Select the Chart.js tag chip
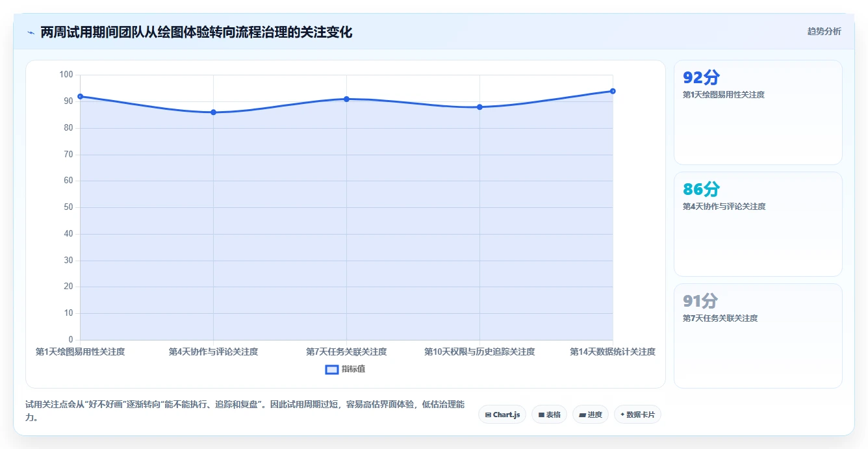 pos(502,415)
